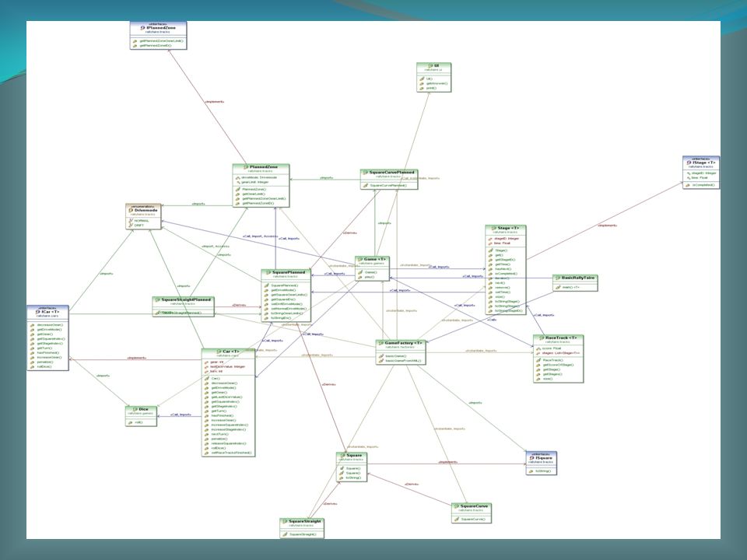
Task: Select the UI class icon
Action: [x=430, y=65]
